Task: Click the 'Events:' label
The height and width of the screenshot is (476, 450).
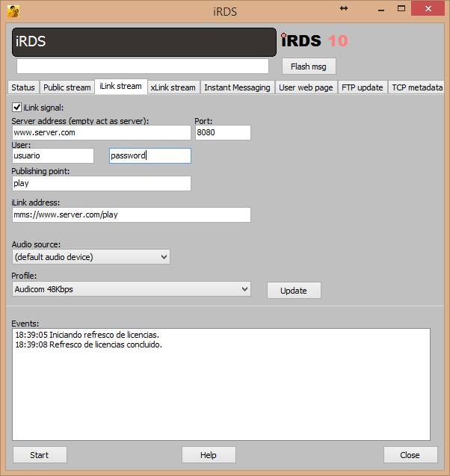Action: tap(25, 324)
